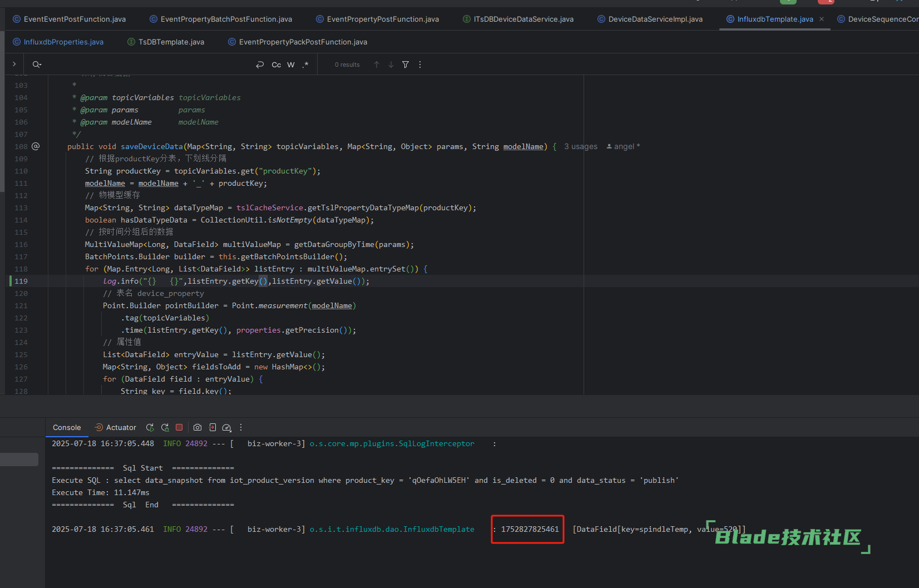
Task: Open more search options menu
Action: [420, 65]
